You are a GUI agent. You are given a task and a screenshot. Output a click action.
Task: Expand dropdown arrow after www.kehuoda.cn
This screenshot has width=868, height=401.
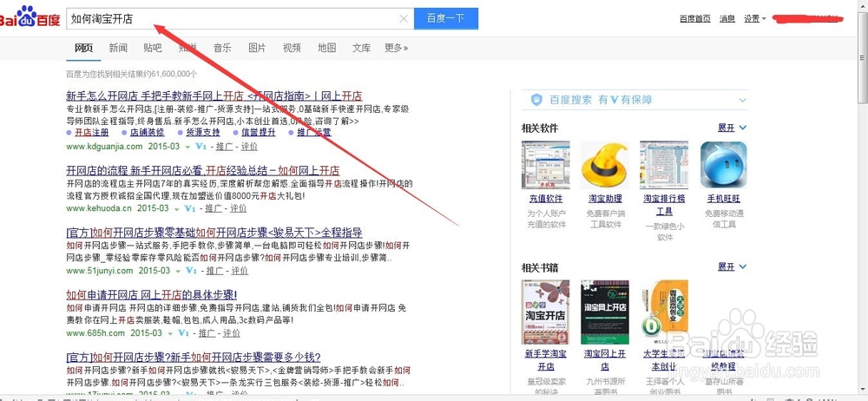(176, 209)
